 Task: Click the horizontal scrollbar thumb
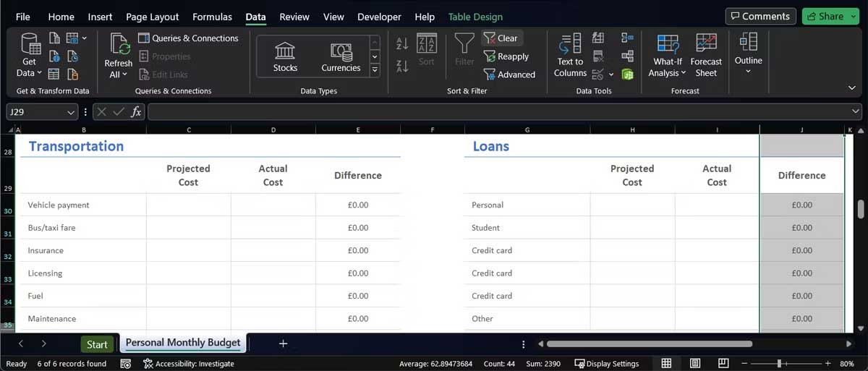(649, 344)
